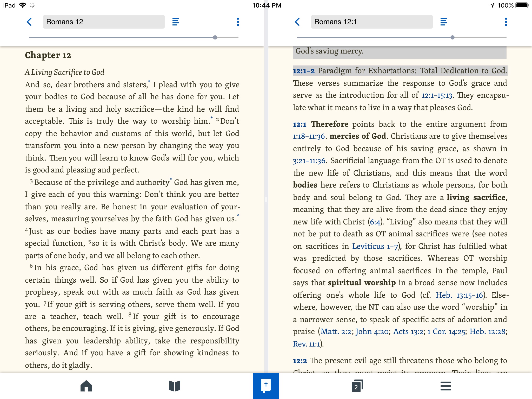
Task: Go to Home in bottom bar
Action: click(86, 386)
